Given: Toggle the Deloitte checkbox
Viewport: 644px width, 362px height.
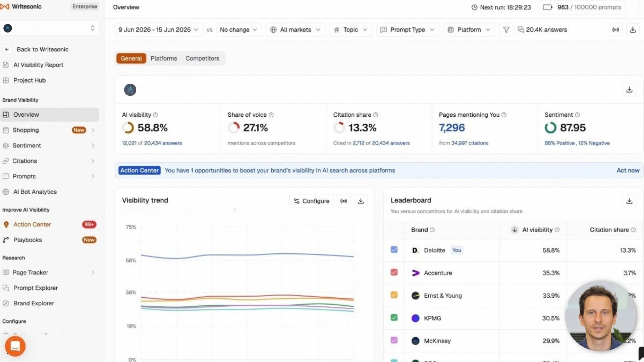Looking at the screenshot, I should [394, 250].
